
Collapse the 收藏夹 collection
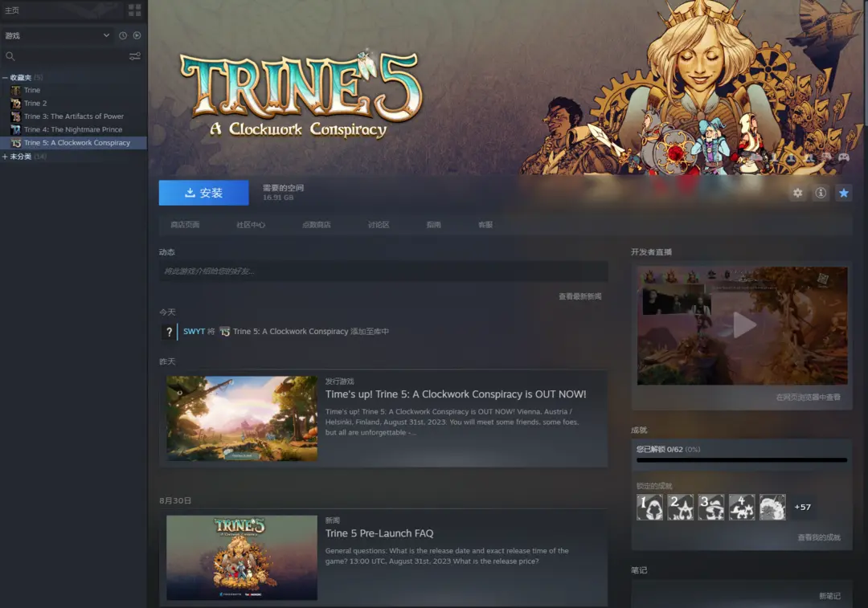pos(5,77)
